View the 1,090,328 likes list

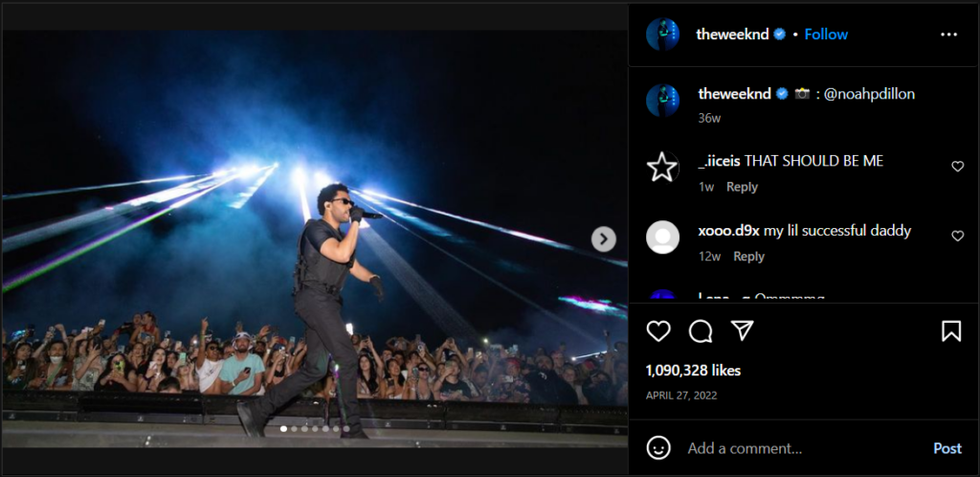(x=693, y=371)
